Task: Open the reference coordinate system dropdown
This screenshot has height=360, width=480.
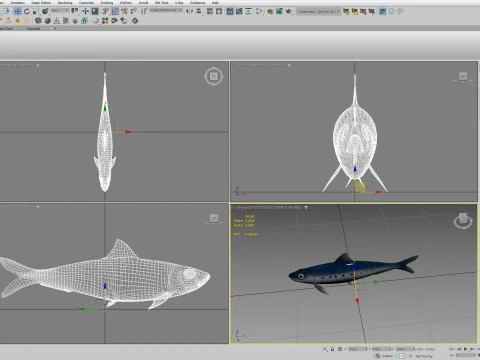Action: pos(60,10)
